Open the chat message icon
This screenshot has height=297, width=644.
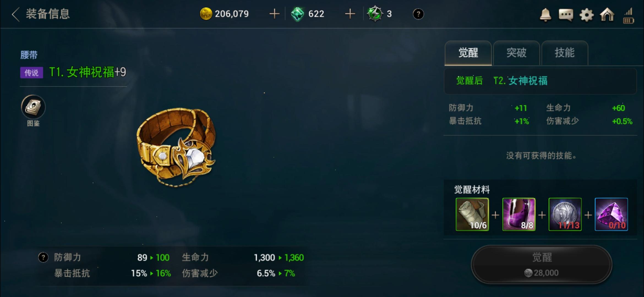click(x=566, y=15)
